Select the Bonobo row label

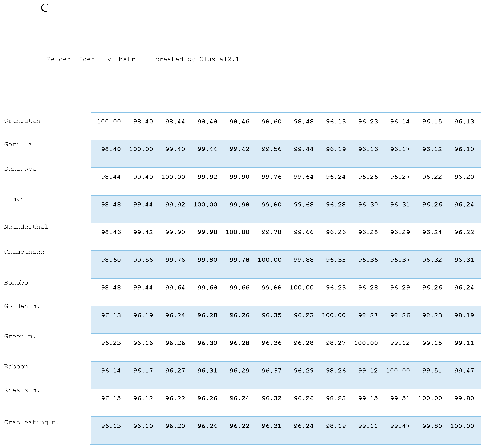pos(16,283)
